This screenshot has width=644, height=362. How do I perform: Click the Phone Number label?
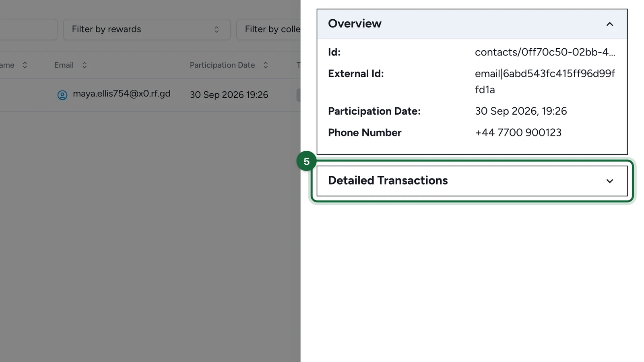tap(365, 133)
